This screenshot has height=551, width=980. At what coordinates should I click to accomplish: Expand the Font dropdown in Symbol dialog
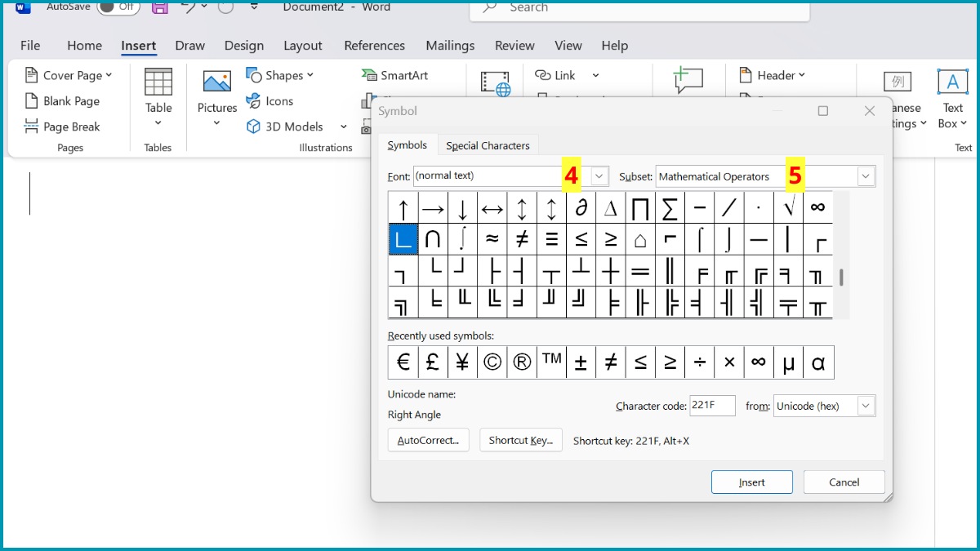pyautogui.click(x=599, y=176)
